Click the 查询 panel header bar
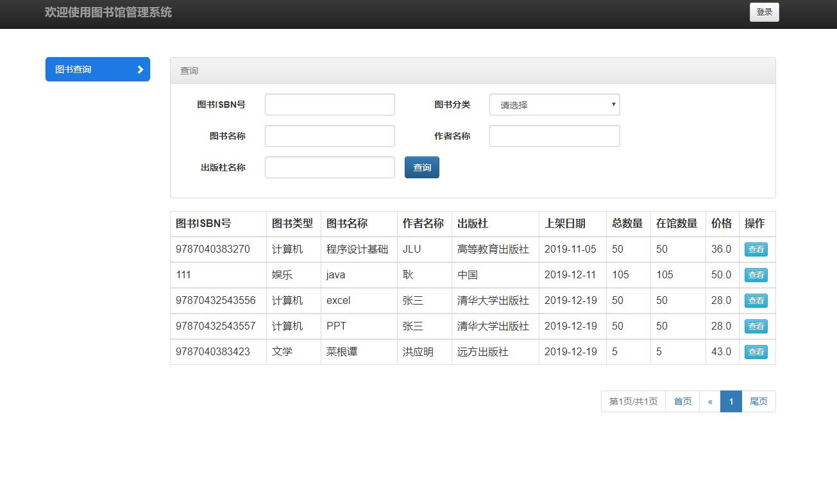Image resolution: width=837 pixels, height=504 pixels. point(473,70)
